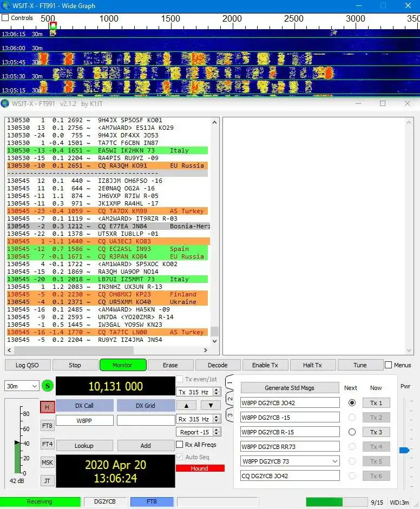Switch to FT8 mode button
Screen dimensions: 420x509
click(x=47, y=425)
